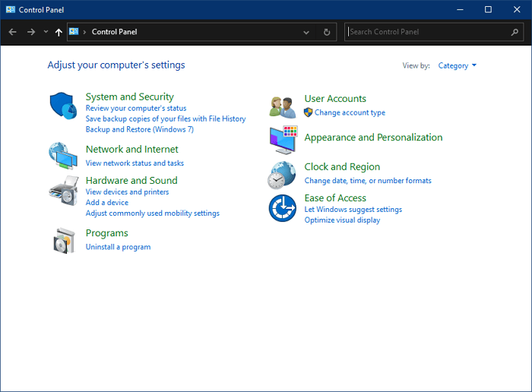Viewport: 532px width, 392px height.
Task: Click the Clock and Region icon
Action: (282, 175)
